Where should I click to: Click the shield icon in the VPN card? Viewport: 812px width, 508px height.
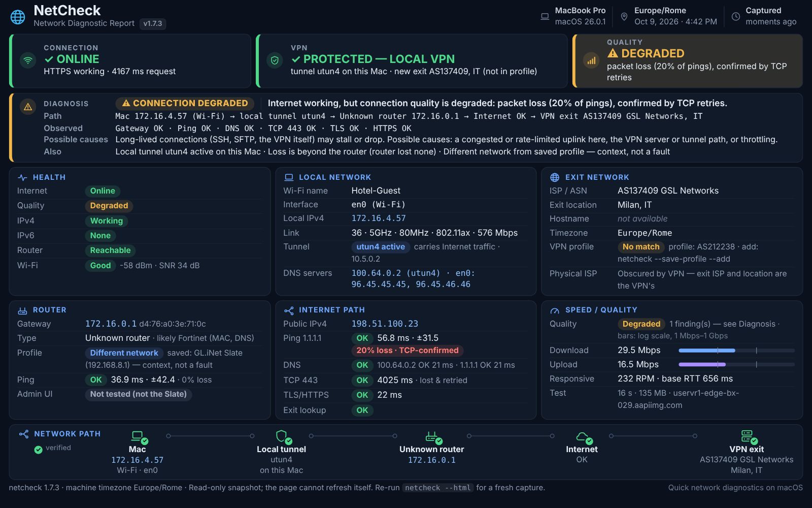point(275,60)
